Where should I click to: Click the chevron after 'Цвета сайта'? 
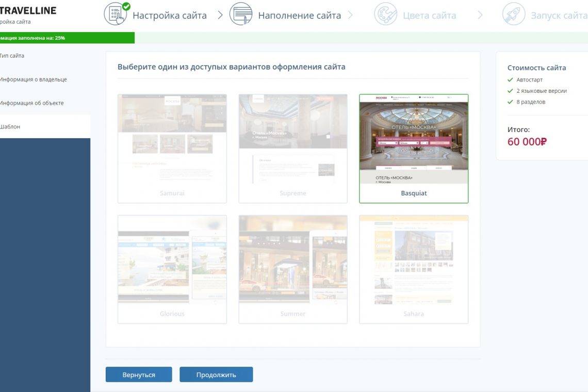(480, 15)
